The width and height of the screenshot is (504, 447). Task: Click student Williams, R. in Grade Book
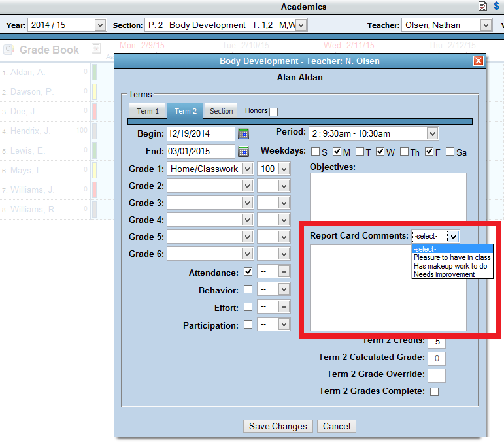(x=33, y=210)
